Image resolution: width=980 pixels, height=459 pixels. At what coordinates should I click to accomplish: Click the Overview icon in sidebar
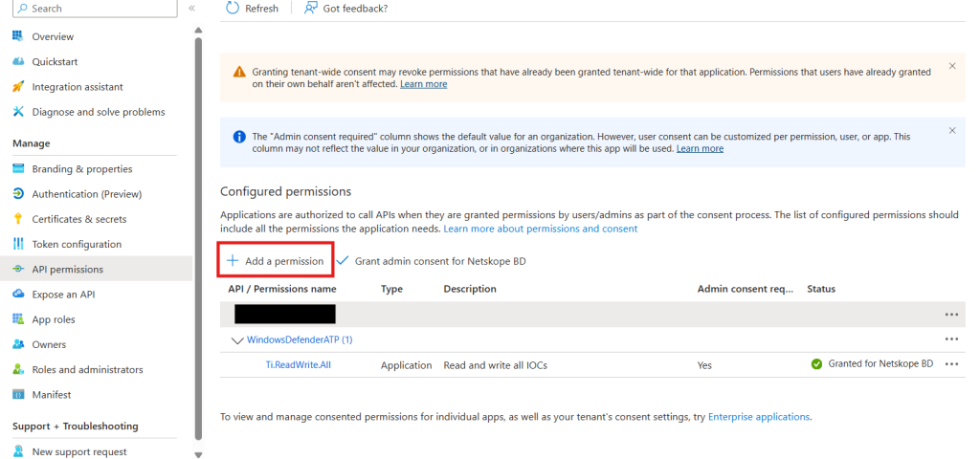coord(18,36)
